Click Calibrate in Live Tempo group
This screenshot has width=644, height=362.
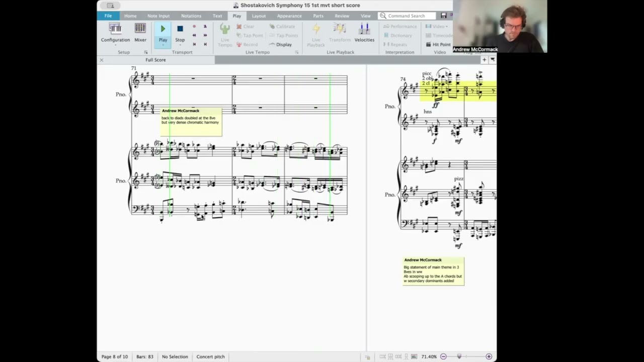coord(282,26)
